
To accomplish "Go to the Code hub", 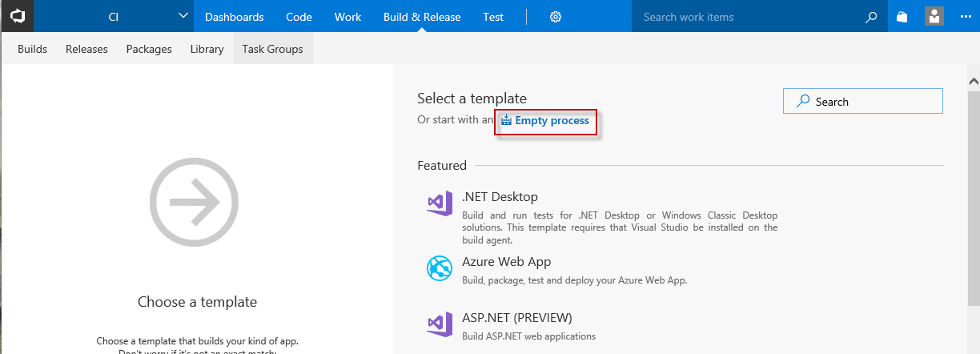I will (299, 16).
